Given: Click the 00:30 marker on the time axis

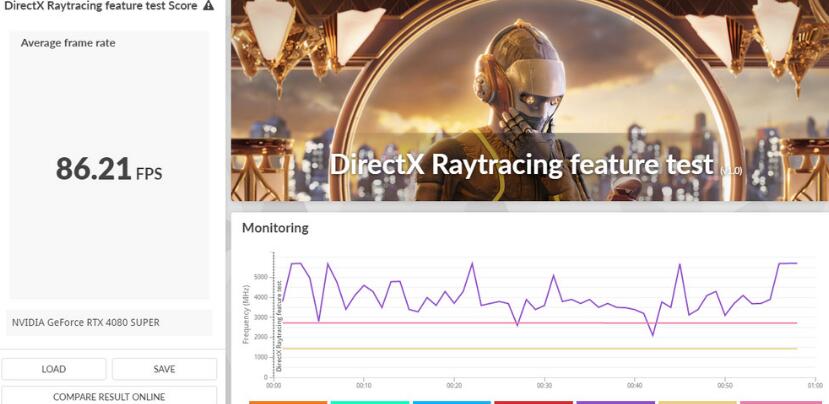Looking at the screenshot, I should [544, 385].
